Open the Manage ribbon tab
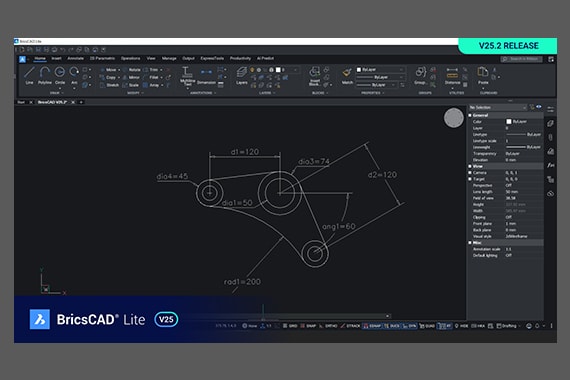The width and height of the screenshot is (570, 380). pyautogui.click(x=169, y=59)
